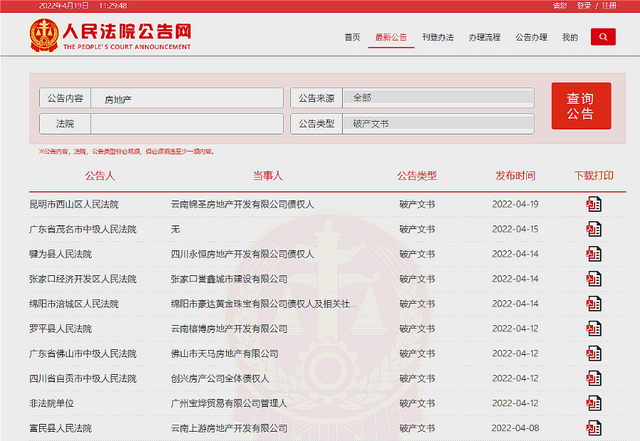
Task: Download PDF for 张家口经济开发区人民法院 row
Action: click(x=594, y=279)
